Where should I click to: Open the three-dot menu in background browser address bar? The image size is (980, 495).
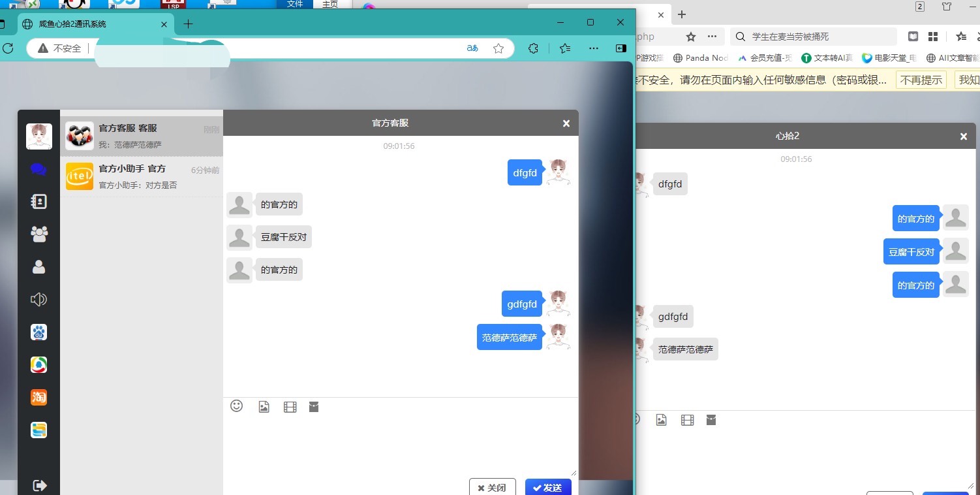(x=712, y=37)
